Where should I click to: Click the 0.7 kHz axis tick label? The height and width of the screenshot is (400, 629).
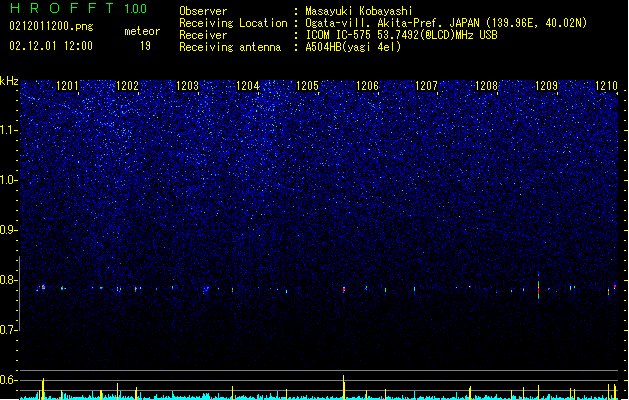point(8,330)
